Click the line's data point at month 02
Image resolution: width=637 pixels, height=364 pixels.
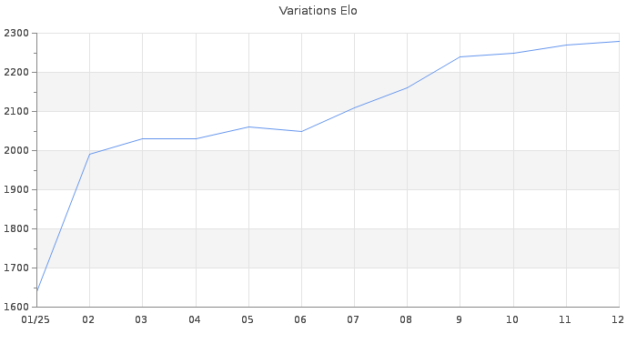(x=89, y=154)
